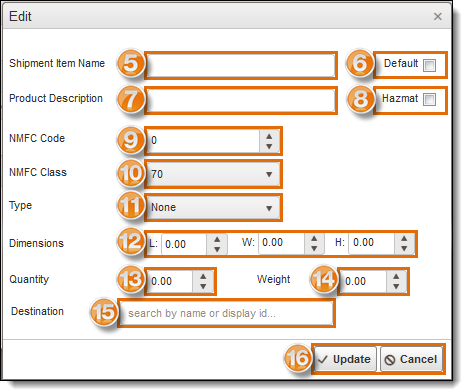The height and width of the screenshot is (390, 464).
Task: Decrease Weight using the down arrow
Action: (396, 287)
